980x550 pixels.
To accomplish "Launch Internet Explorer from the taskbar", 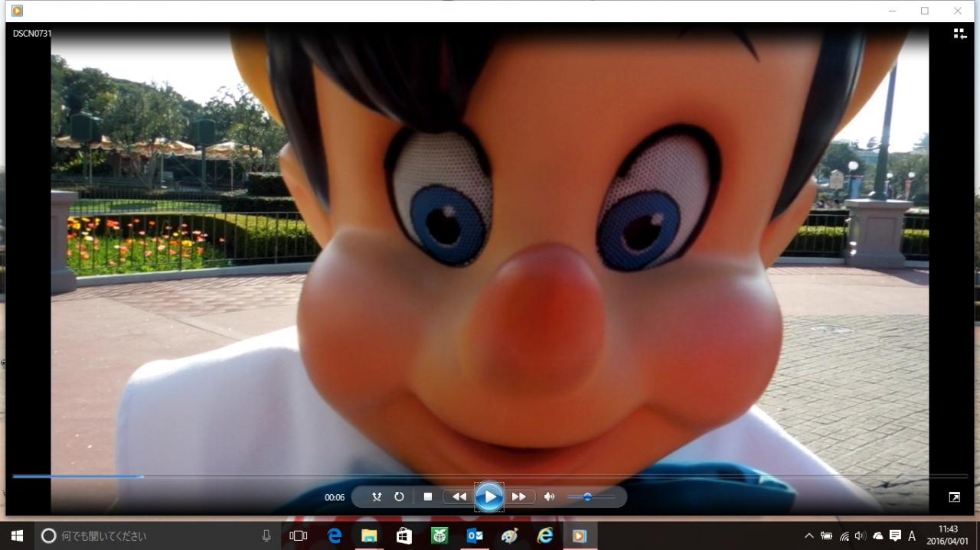I will click(545, 535).
